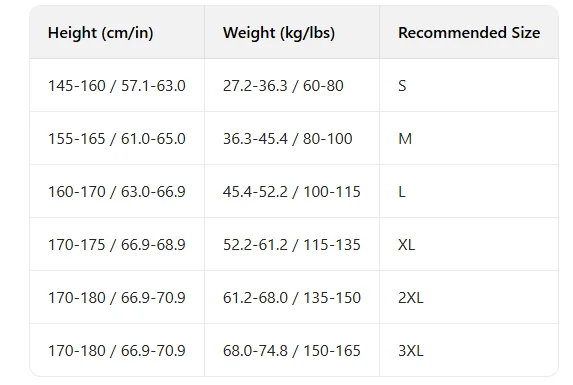Click the 27.2-36.3 / 60-80 weight cell

tap(292, 85)
